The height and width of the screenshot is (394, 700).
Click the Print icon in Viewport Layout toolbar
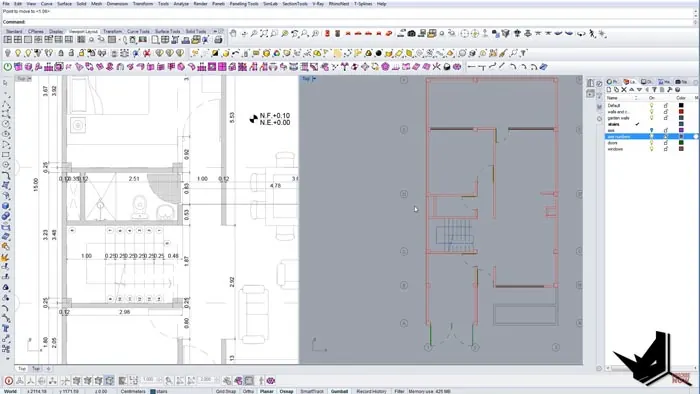click(x=218, y=40)
